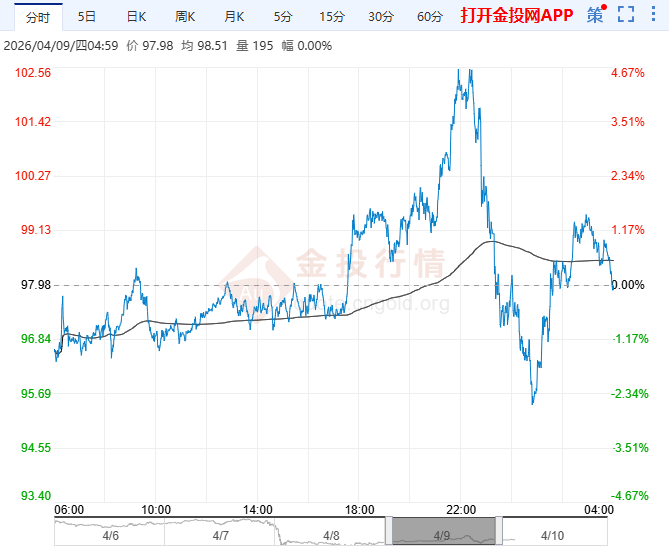Click the 99.13 price label
670x546 pixels.
(36, 230)
